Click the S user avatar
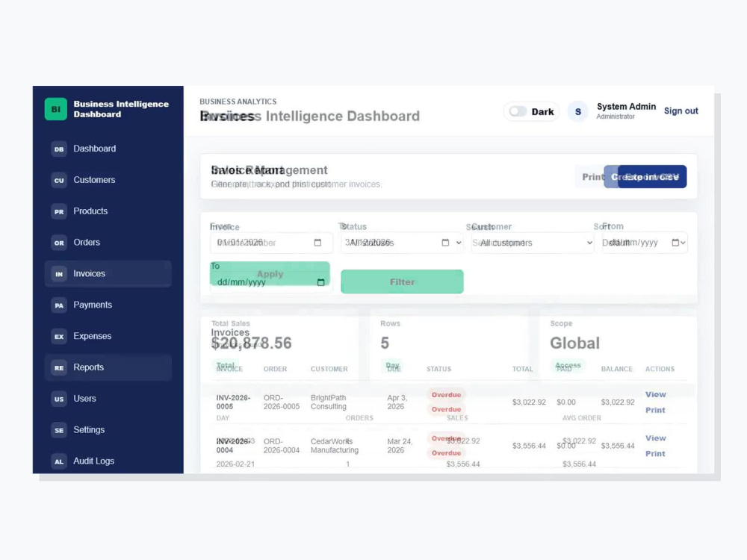The width and height of the screenshot is (747, 560). click(x=578, y=111)
